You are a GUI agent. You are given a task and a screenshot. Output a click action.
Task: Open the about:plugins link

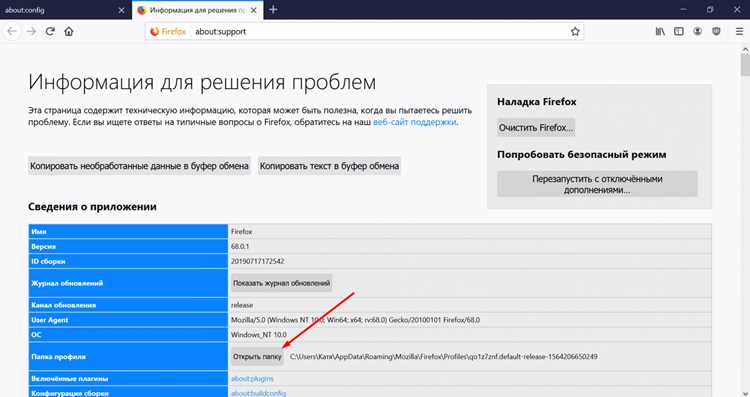[x=252, y=378]
